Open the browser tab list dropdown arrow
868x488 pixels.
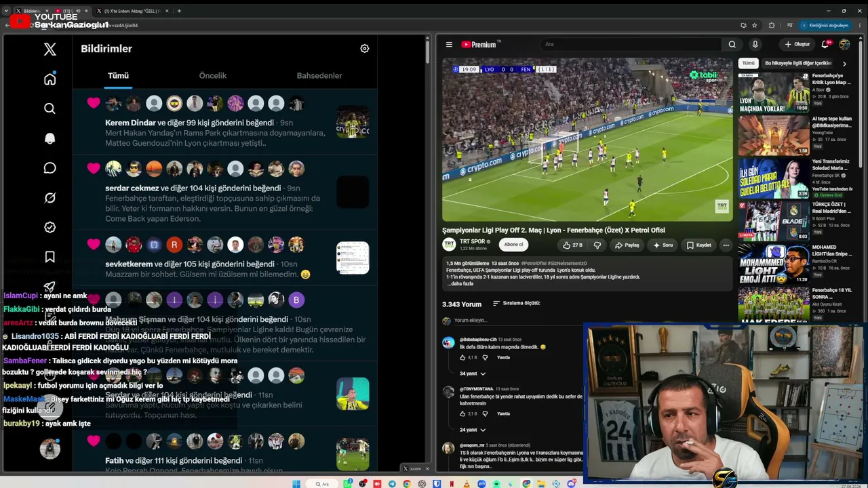tap(6, 11)
